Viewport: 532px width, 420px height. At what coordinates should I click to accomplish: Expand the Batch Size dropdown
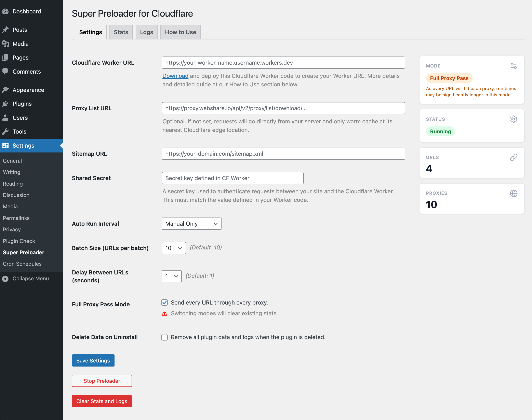[174, 248]
